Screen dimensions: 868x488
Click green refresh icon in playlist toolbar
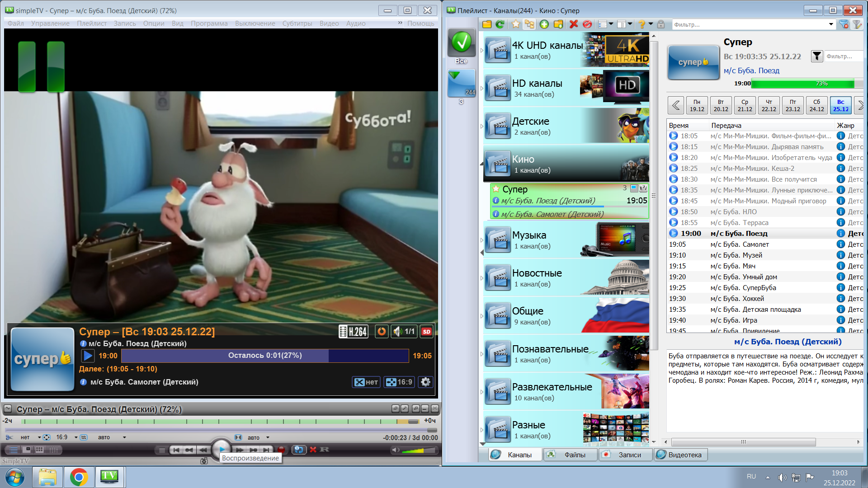click(500, 24)
